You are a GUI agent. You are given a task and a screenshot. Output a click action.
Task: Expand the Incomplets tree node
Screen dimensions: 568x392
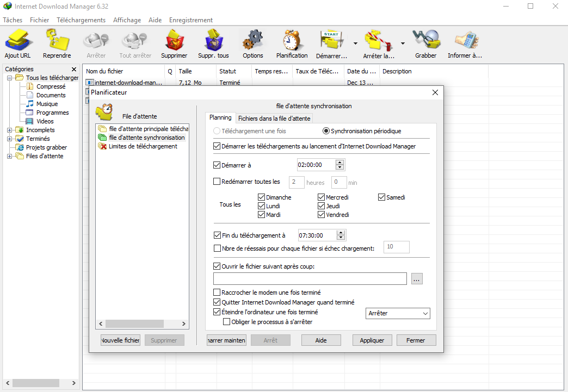(x=9, y=130)
